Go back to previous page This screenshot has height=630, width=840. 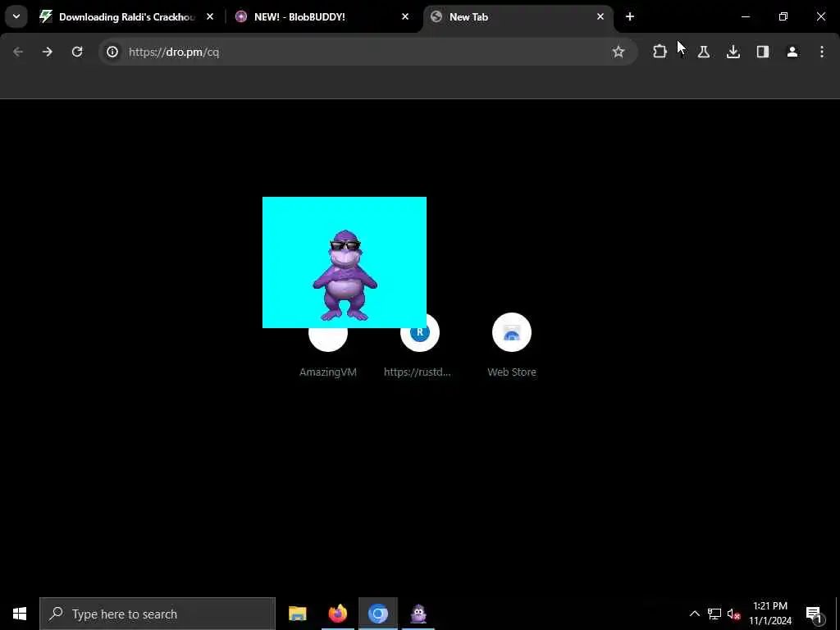(18, 52)
